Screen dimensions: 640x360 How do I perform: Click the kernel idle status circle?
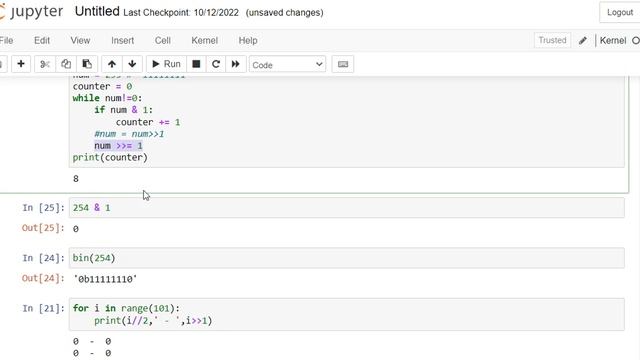click(x=636, y=40)
